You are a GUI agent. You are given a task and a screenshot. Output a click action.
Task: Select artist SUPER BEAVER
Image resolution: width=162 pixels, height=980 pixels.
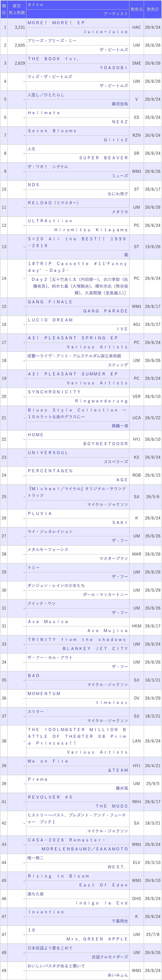coord(104,158)
